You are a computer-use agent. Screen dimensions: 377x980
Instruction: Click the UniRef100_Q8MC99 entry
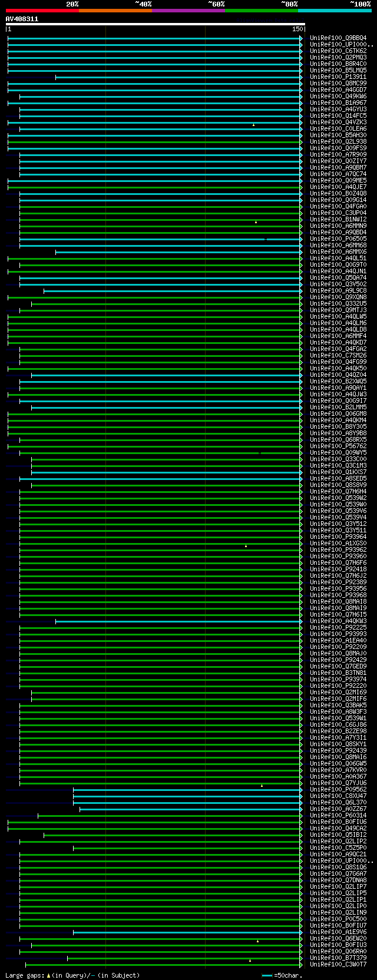(x=338, y=84)
